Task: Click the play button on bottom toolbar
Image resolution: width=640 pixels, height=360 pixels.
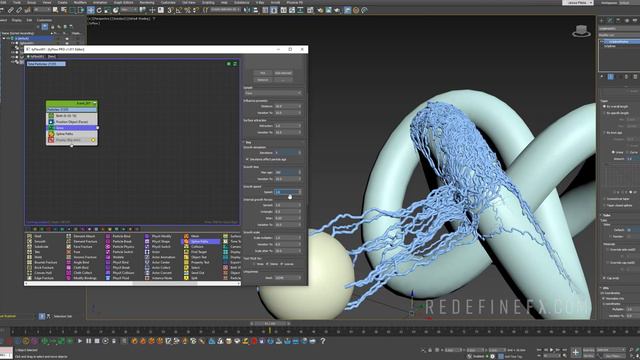Action: (80, 341)
